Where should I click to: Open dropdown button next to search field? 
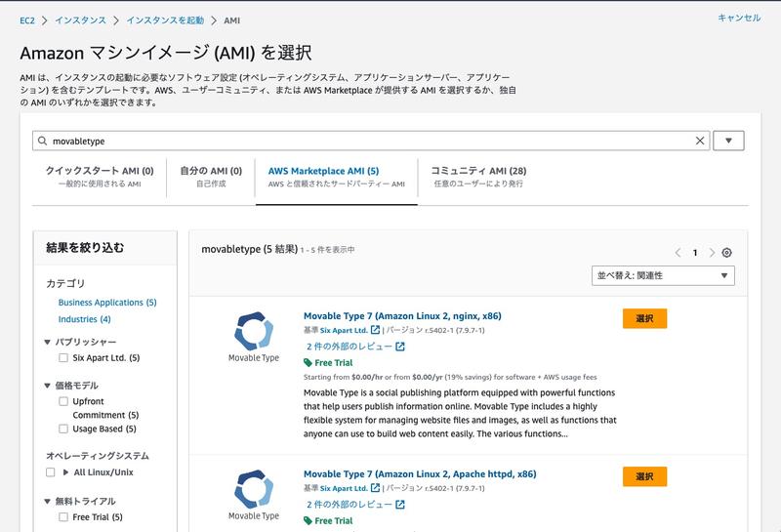pos(728,141)
